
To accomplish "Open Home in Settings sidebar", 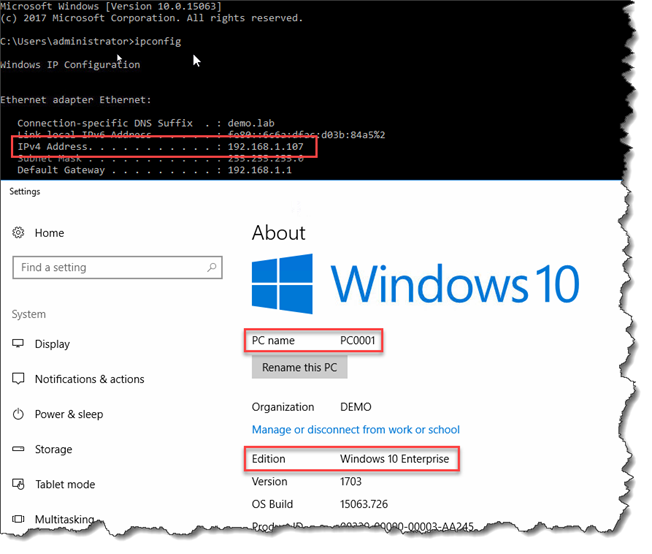I will pos(49,233).
